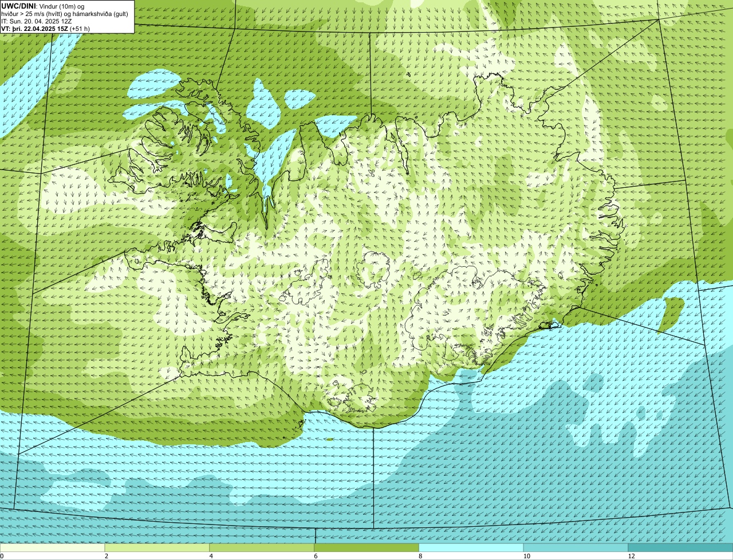The height and width of the screenshot is (560, 733).
Task: Select the light green 2–4 scale segment
Action: [157, 548]
